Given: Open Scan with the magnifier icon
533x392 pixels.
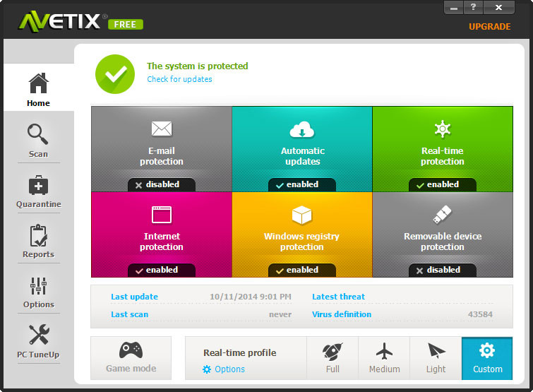Looking at the screenshot, I should [x=37, y=134].
